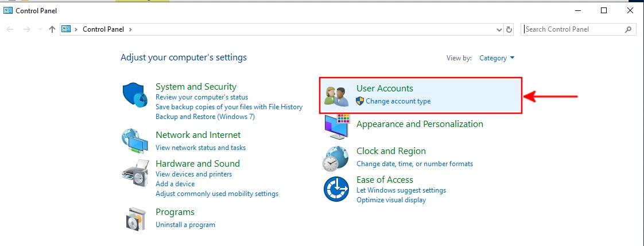Select the Control Panel breadcrumb
The width and height of the screenshot is (644, 246).
[x=104, y=29]
